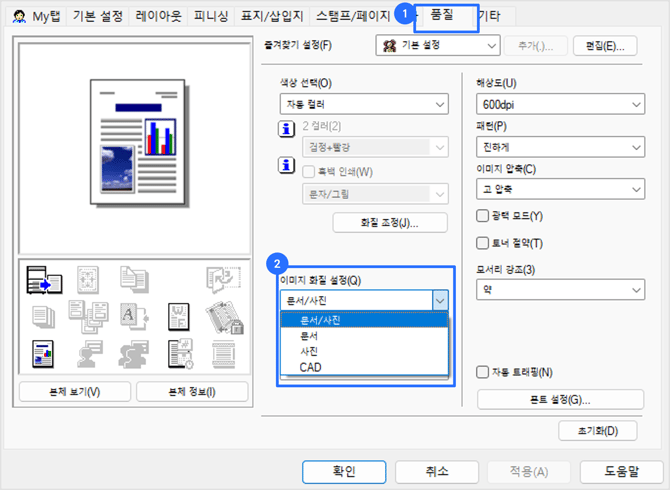Click the color document quality icon
670x490 pixels.
tap(43, 354)
